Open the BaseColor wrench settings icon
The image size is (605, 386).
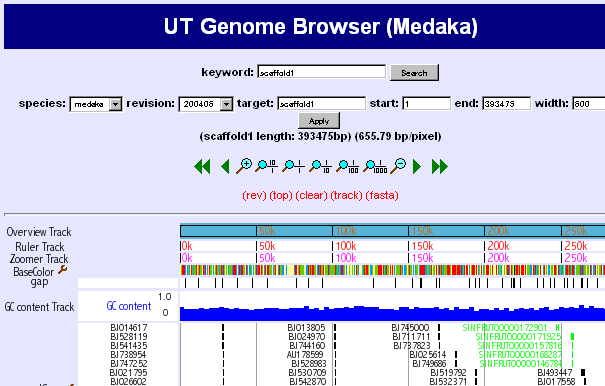click(x=63, y=270)
